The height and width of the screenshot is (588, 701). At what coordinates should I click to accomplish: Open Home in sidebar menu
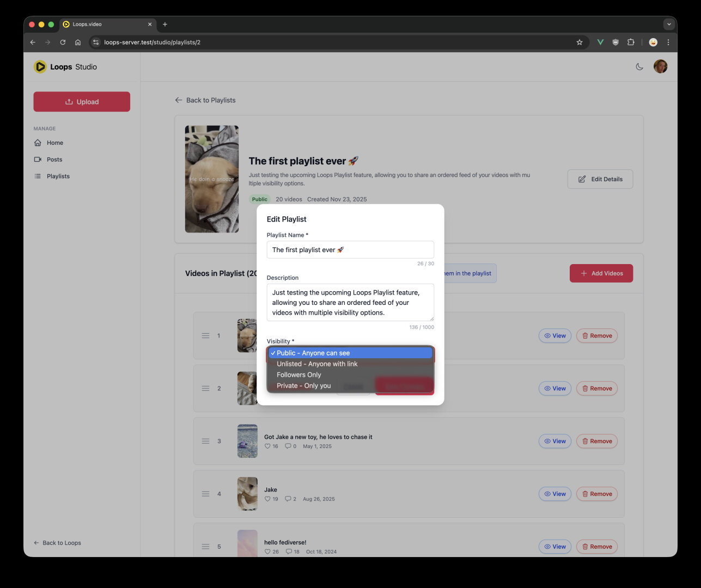(x=54, y=143)
